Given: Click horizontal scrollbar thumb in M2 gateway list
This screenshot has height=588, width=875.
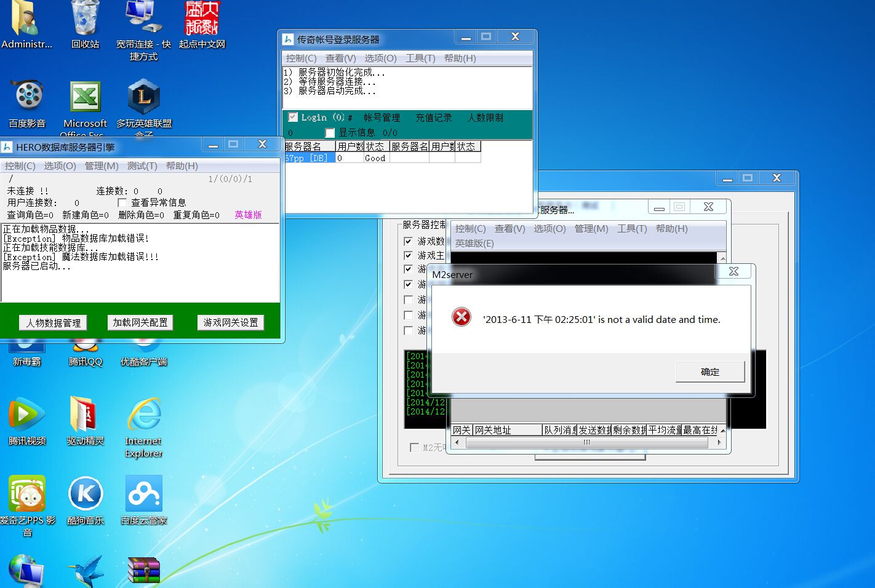Looking at the screenshot, I should coord(586,442).
